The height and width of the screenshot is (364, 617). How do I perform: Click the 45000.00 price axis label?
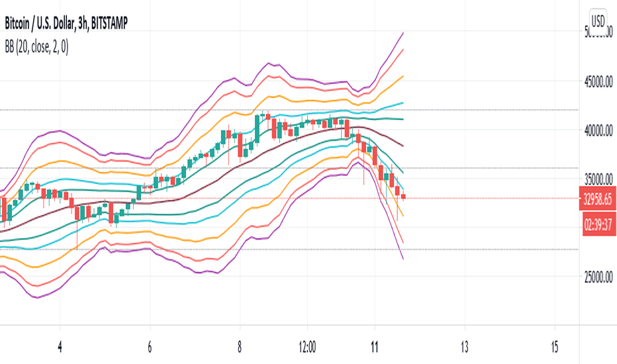coord(598,82)
